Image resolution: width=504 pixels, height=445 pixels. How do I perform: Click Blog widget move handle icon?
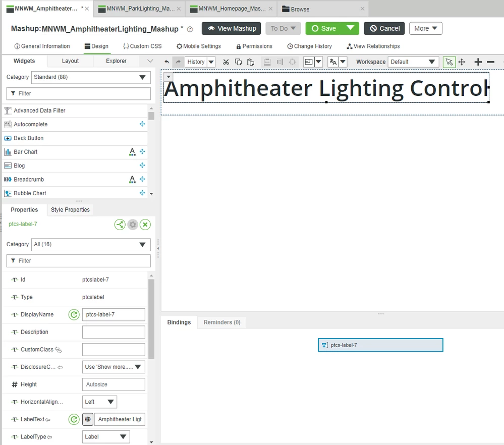coord(142,165)
